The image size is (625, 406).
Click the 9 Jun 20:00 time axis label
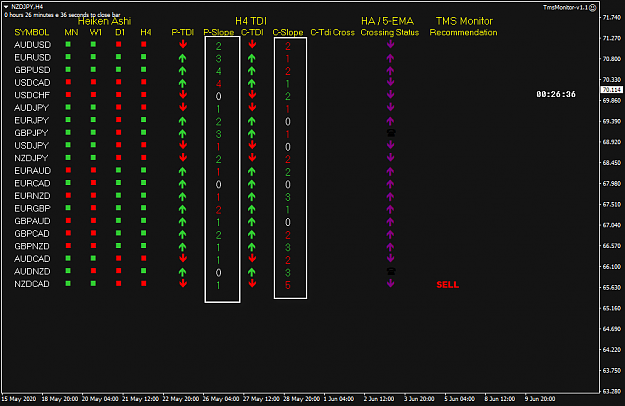[540, 398]
